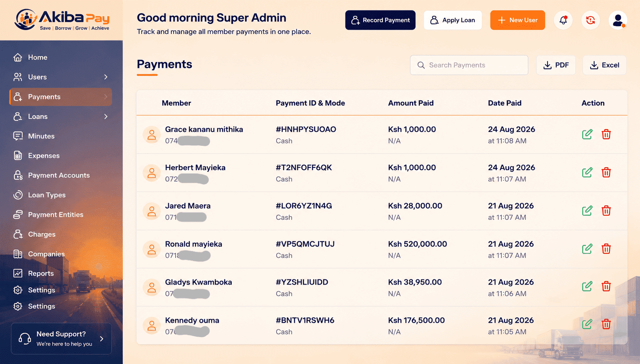This screenshot has width=640, height=364.
Task: Expand the Payments submenu chevron
Action: click(106, 97)
